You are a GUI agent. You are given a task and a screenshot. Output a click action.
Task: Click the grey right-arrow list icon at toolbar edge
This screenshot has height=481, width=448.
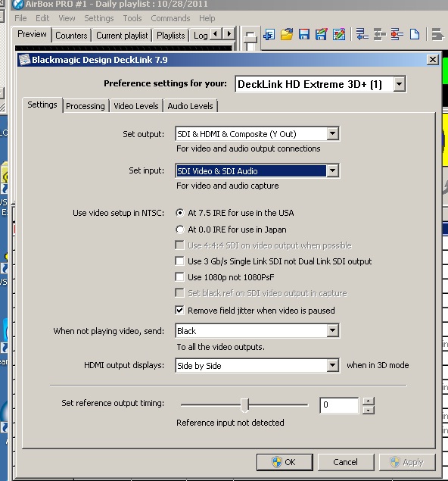click(437, 34)
